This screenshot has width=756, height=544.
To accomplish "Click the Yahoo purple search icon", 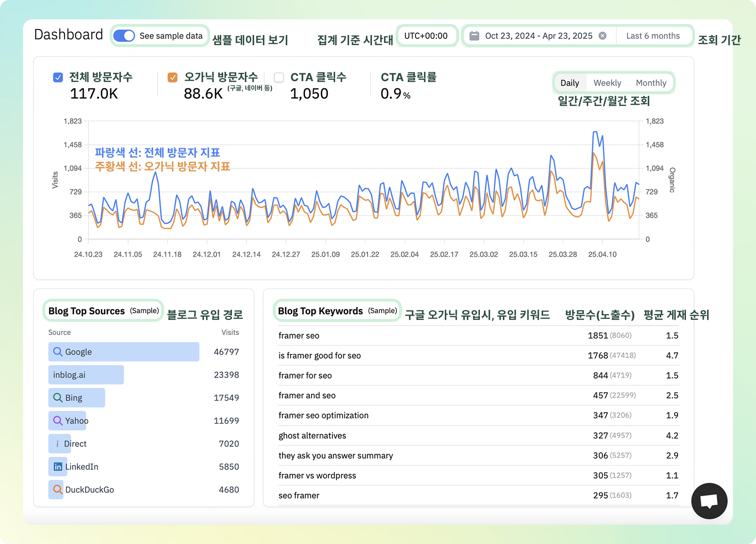I will (x=58, y=420).
